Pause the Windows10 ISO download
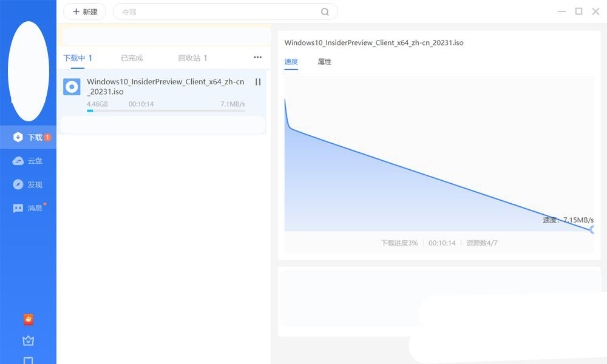Screen dimensions: 607x364 258,82
